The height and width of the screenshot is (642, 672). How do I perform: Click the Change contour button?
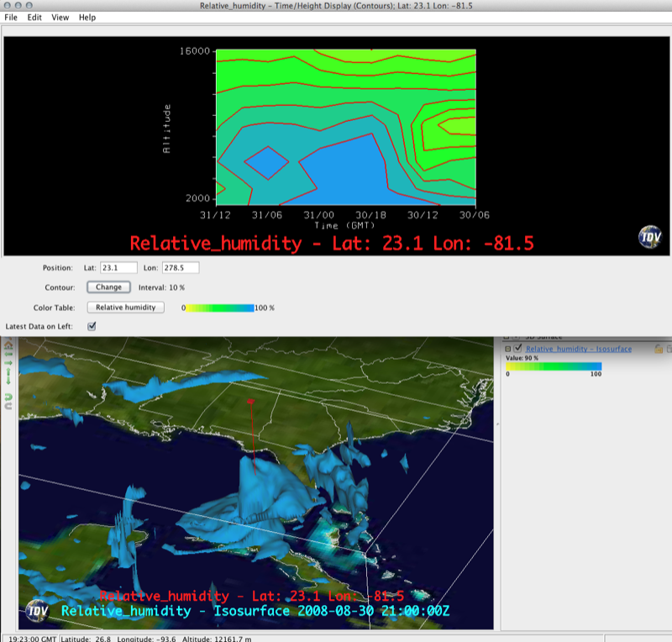click(x=108, y=287)
